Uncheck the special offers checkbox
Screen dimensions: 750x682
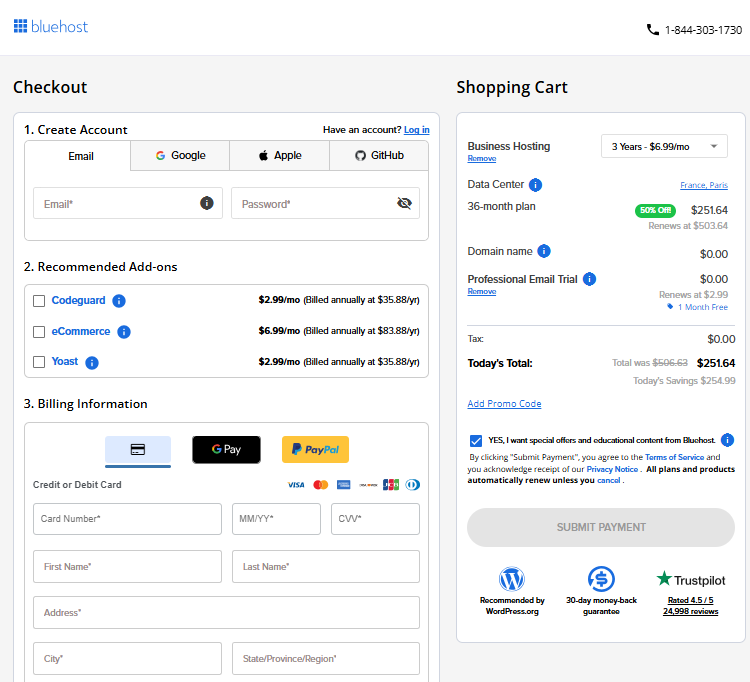coord(476,440)
